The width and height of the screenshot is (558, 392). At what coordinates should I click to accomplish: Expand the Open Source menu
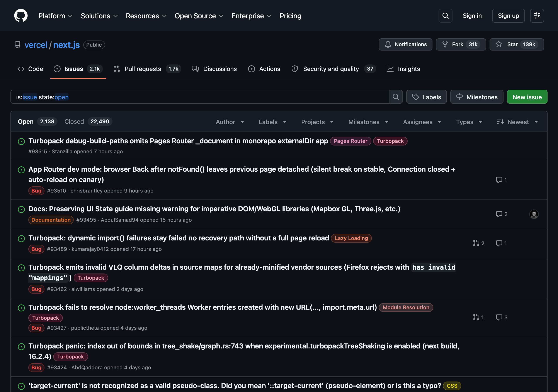(x=199, y=16)
